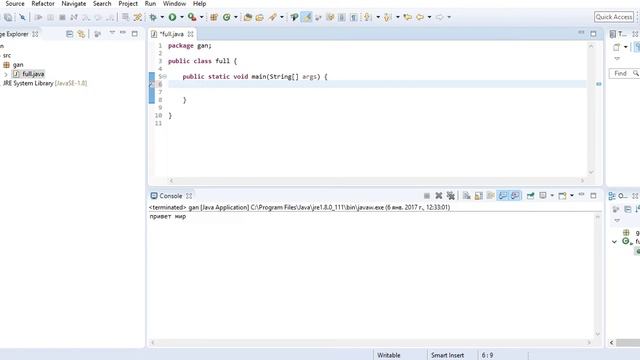640x360 pixels.
Task: Toggle Word Wrap in Console toolbar
Action: point(491,196)
